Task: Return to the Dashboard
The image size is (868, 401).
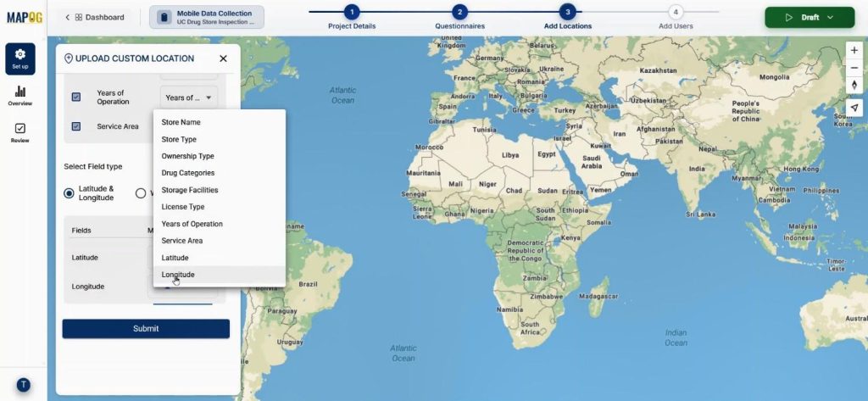Action: [x=98, y=17]
